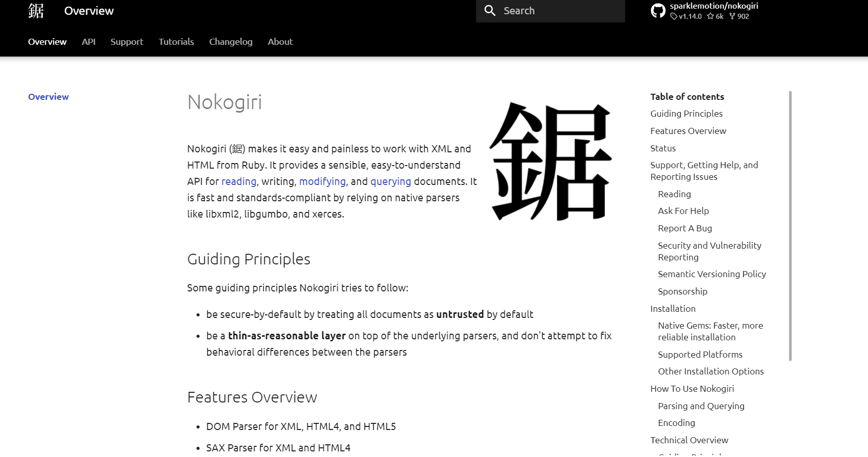Viewport: 868px width, 457px height.
Task: Click the Table of contents heading
Action: 687,97
